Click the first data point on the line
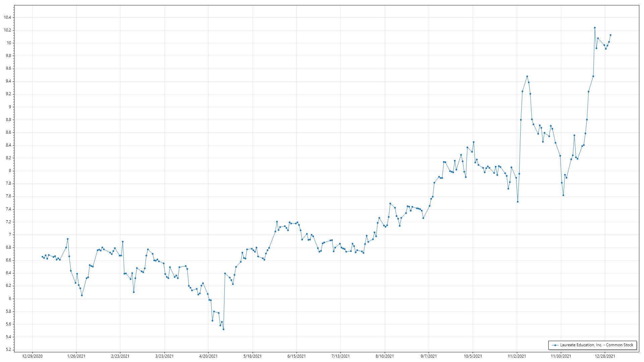 pyautogui.click(x=42, y=257)
